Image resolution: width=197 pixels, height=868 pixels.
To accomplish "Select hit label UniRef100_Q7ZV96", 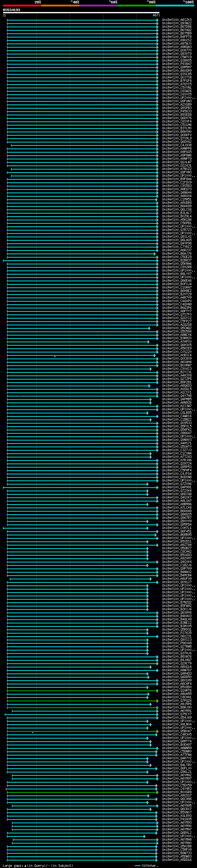I will [x=177, y=484].
